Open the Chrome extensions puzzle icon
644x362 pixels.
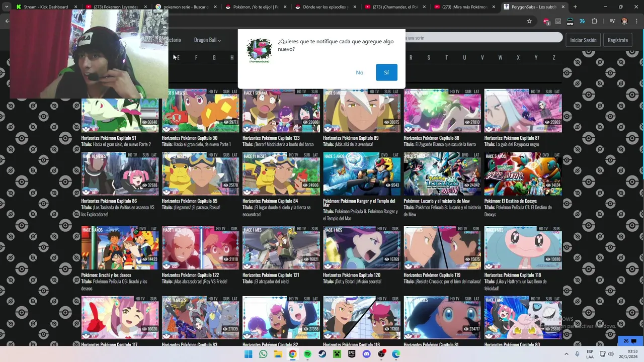point(595,21)
